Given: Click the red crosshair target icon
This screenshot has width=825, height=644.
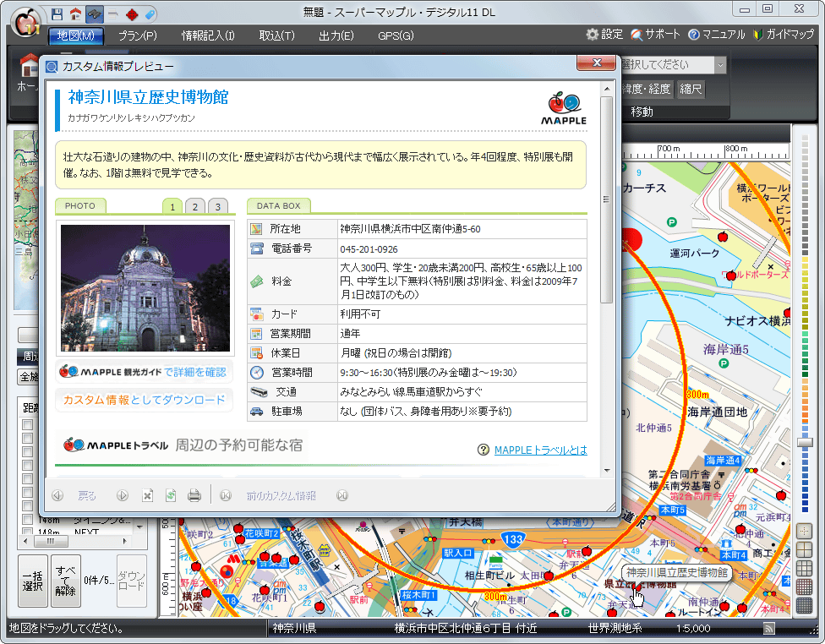Looking at the screenshot, I should pyautogui.click(x=132, y=14).
